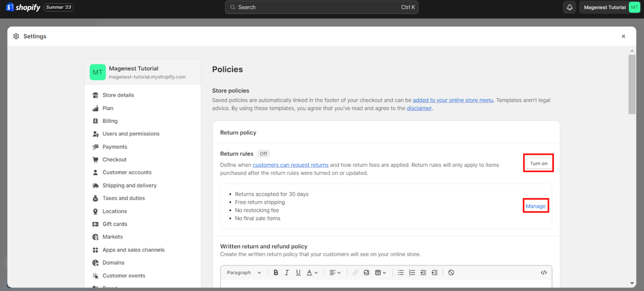644x291 pixels.
Task: Create a numbered list in the editor
Action: pos(412,272)
